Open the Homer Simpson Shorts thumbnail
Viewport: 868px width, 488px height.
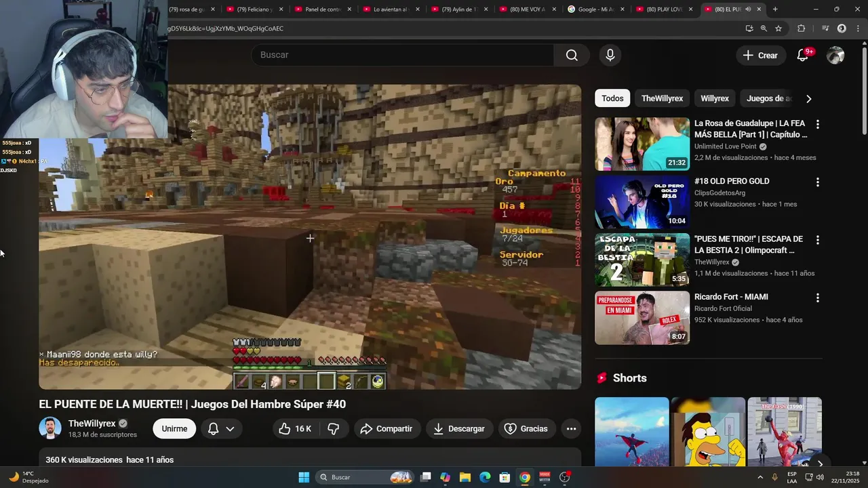tap(708, 431)
